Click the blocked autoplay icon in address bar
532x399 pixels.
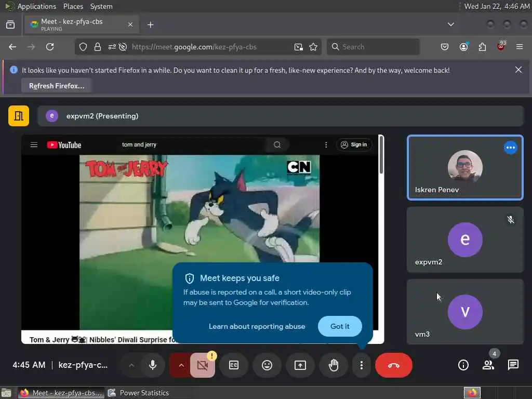tap(123, 47)
